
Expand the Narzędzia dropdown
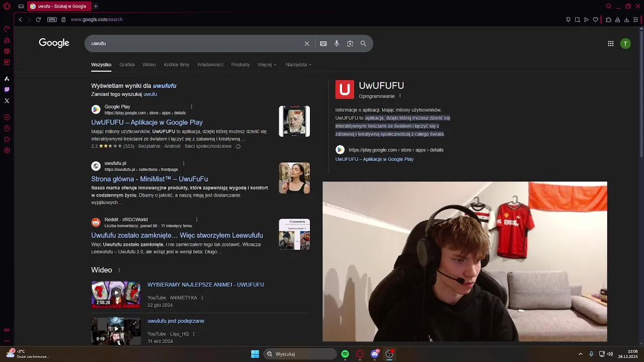click(x=298, y=65)
